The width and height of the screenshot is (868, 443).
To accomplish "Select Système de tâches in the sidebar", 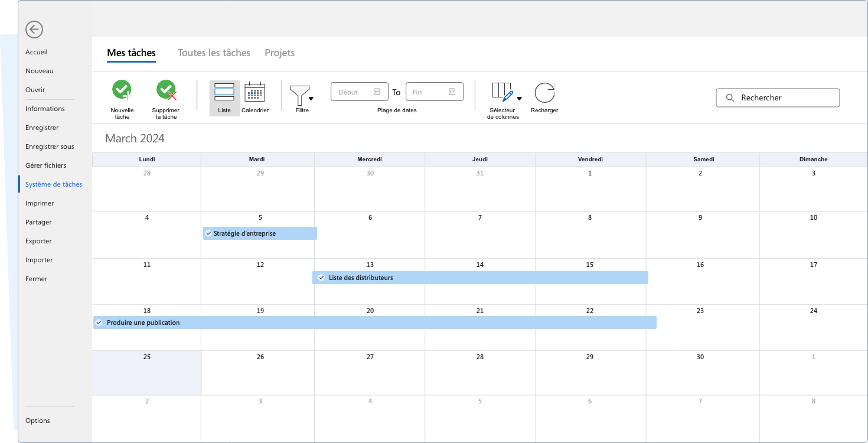I will coord(54,184).
